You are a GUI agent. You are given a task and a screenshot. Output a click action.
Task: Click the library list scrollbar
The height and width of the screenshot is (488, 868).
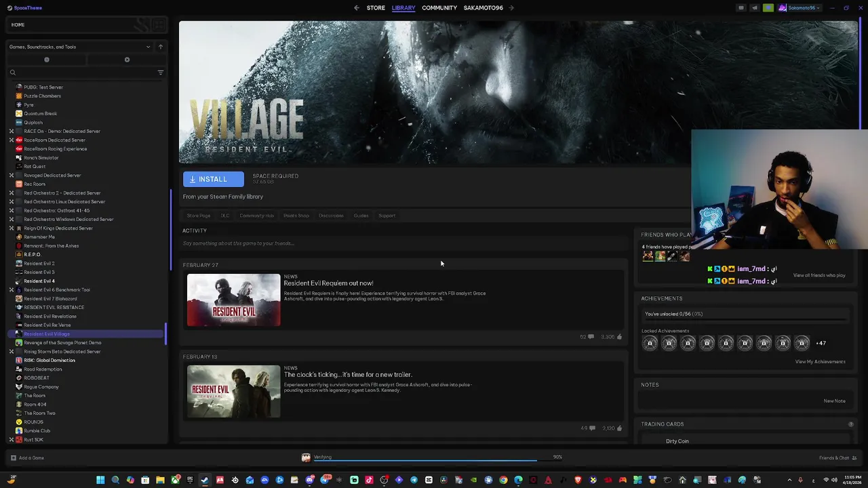point(170,230)
